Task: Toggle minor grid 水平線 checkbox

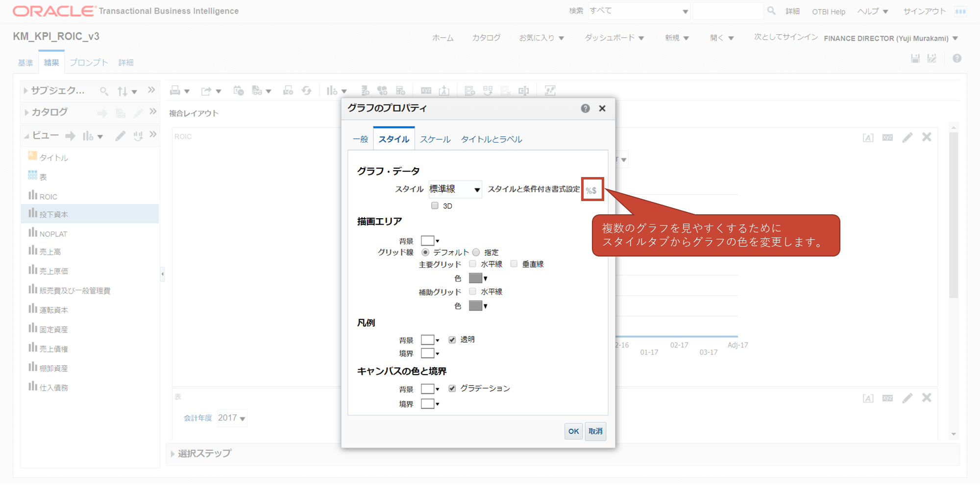Action: tap(473, 291)
